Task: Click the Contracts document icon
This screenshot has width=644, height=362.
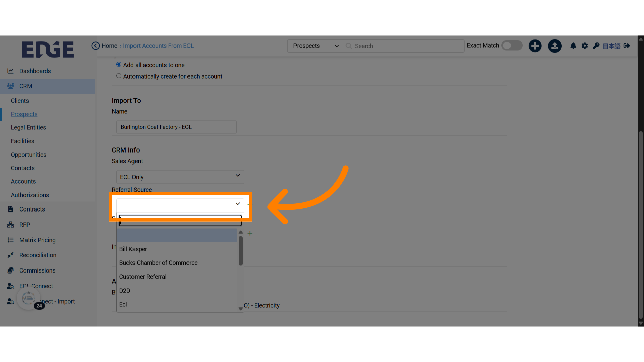Action: tap(11, 209)
